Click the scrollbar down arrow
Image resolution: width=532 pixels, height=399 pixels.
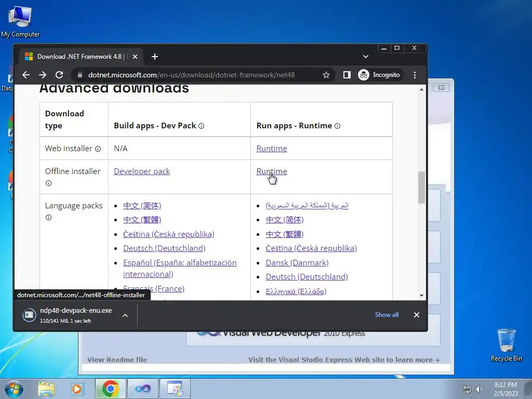pos(421,296)
